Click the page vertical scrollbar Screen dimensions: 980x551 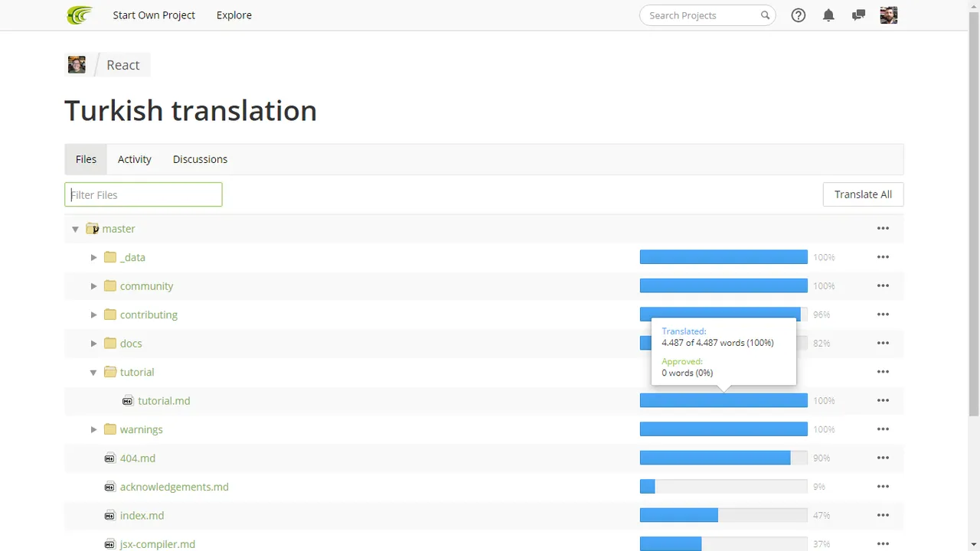974,214
